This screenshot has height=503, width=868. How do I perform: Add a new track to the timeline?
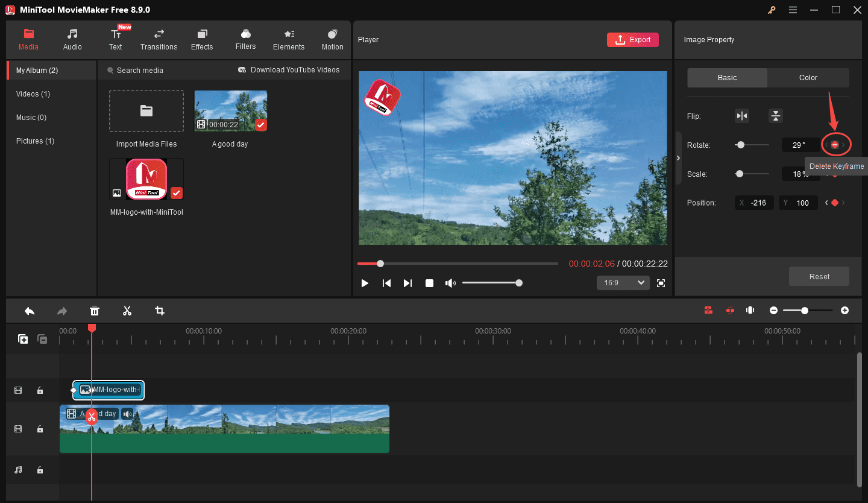(x=23, y=339)
